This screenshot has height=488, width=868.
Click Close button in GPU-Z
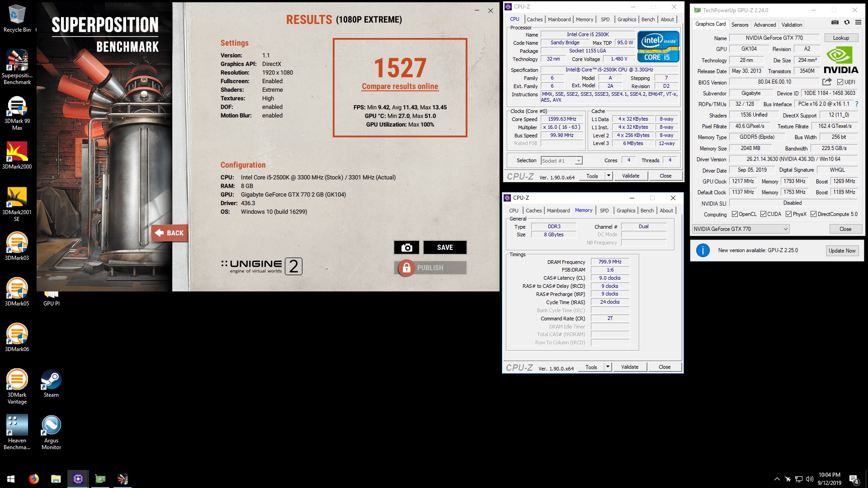[x=845, y=229]
